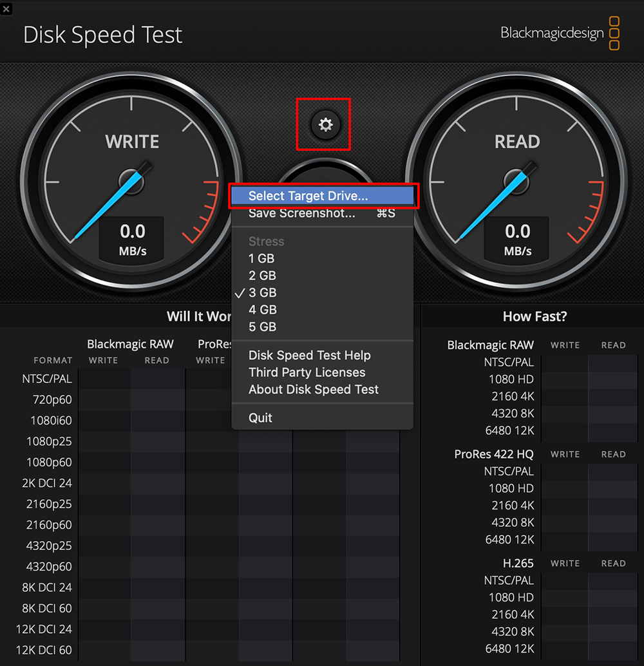Click the Will It Work heading
This screenshot has height=666, width=644.
[x=199, y=316]
